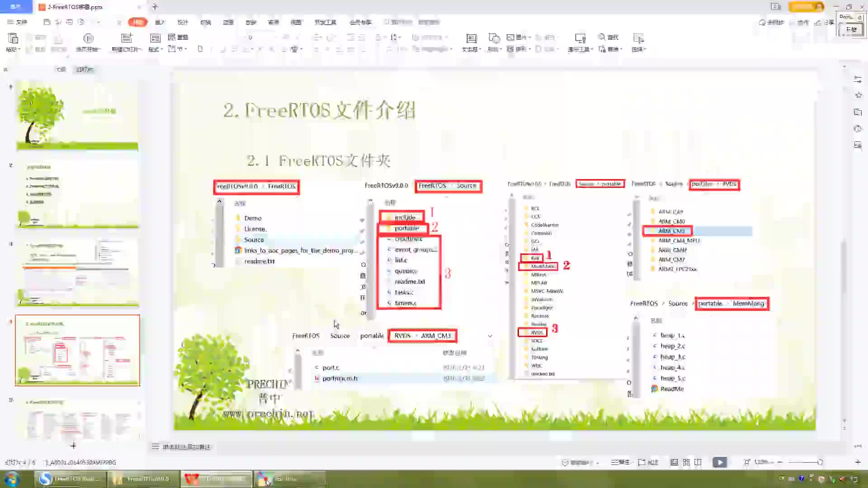Open the 动画 (Animation) ribbon tab

click(228, 22)
